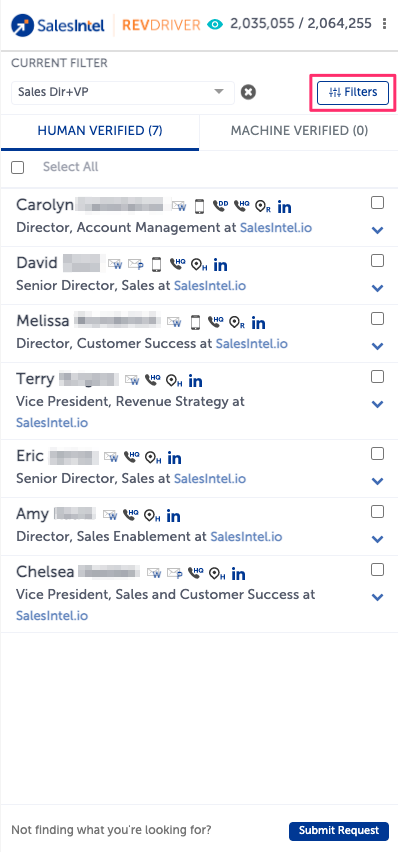This screenshot has height=852, width=398.
Task: Click David's mobile phone icon
Action: pyautogui.click(x=157, y=265)
